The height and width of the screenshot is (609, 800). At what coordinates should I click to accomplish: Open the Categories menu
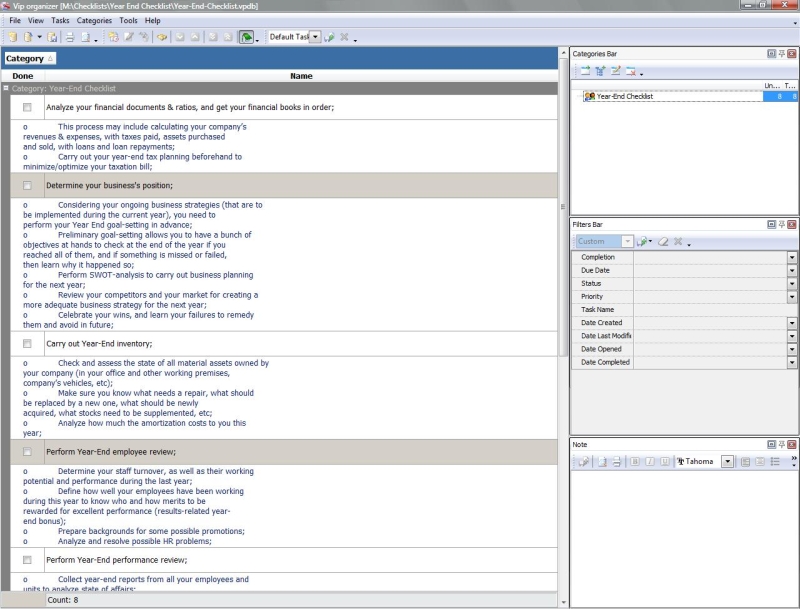coord(94,20)
